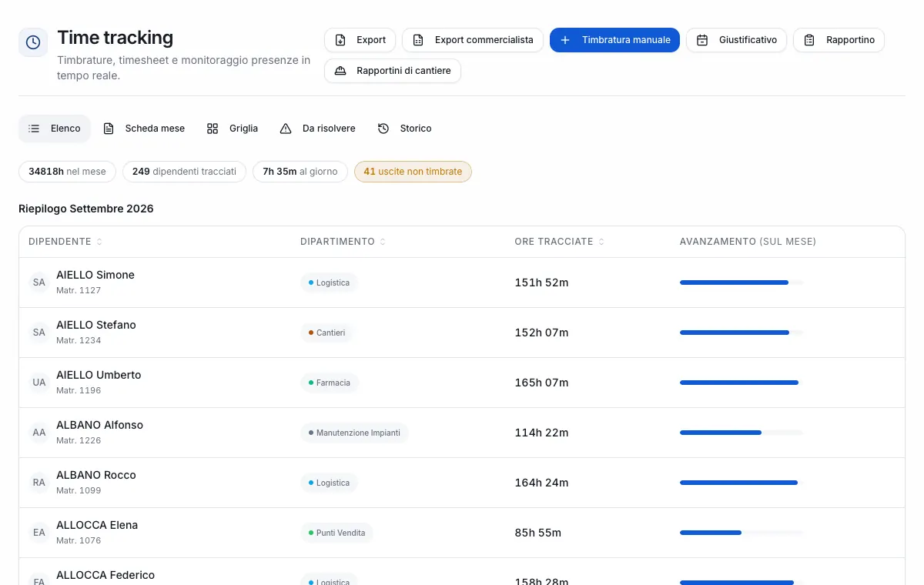Click the Farmacia department tag
Viewport: 924px width, 585px height.
pos(329,383)
